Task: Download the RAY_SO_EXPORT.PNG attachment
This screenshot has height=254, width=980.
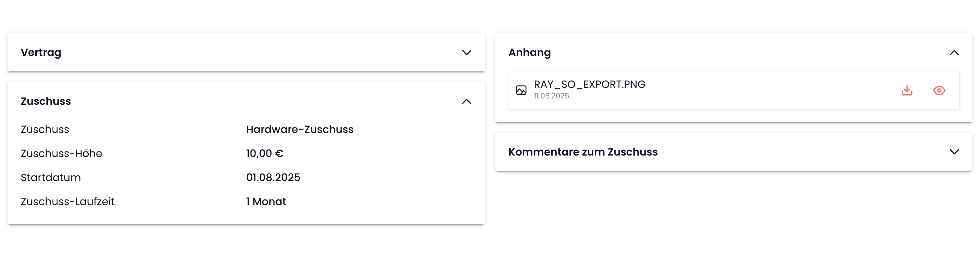Action: (907, 91)
